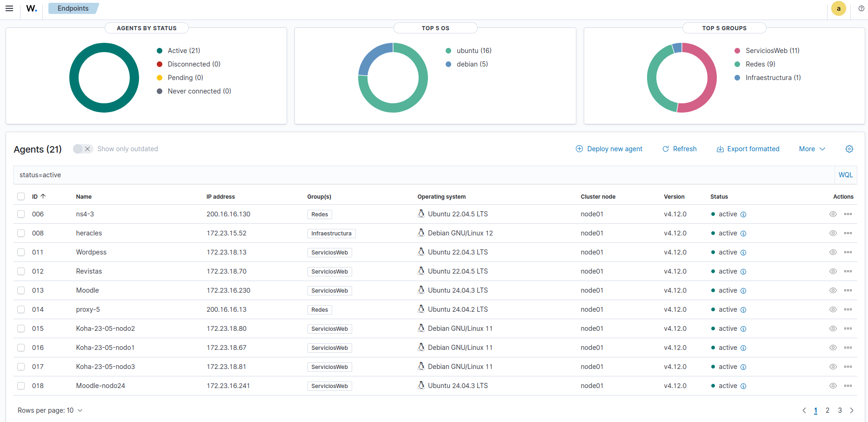View details eye icon for heracles
This screenshot has height=422, width=868.
[833, 233]
